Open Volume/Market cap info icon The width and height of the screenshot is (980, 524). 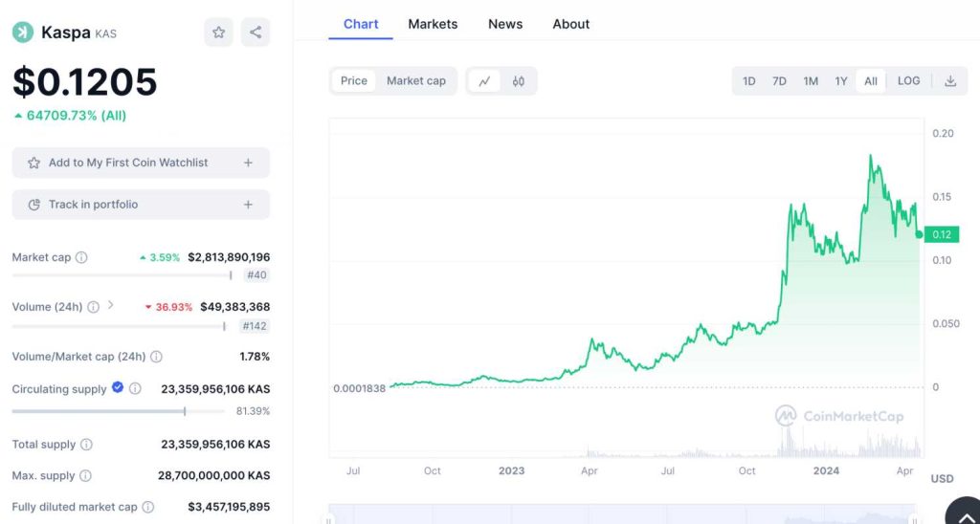pos(156,357)
